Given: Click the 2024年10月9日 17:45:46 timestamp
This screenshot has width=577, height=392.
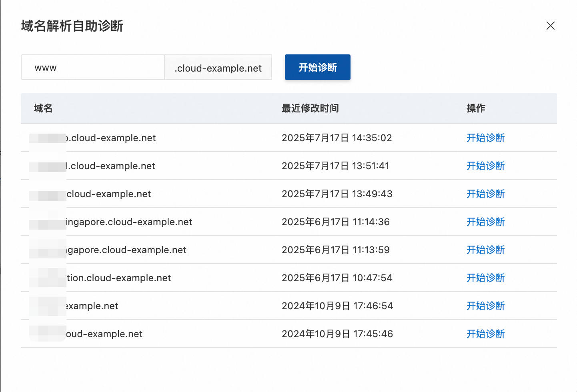Looking at the screenshot, I should click(337, 334).
